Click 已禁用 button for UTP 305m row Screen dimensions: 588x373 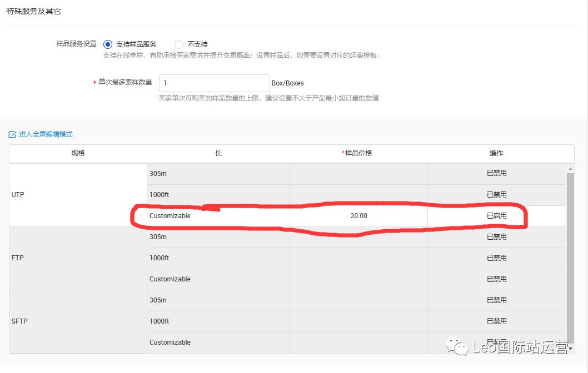pyautogui.click(x=497, y=174)
